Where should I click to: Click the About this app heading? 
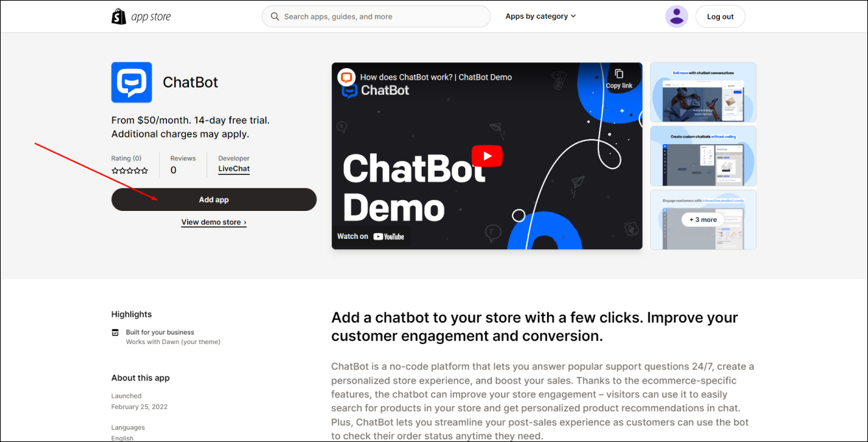point(140,378)
